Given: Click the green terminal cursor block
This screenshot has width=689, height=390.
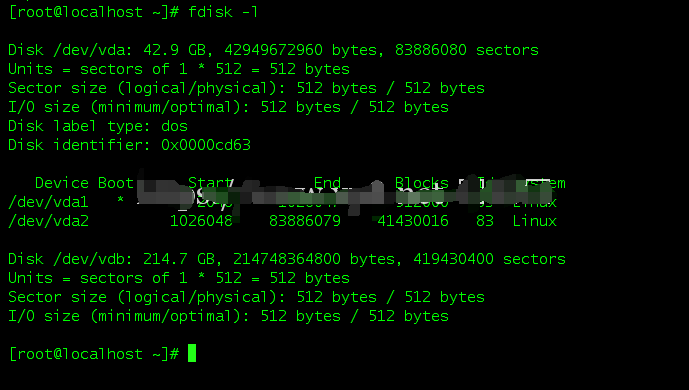Looking at the screenshot, I should coord(192,353).
